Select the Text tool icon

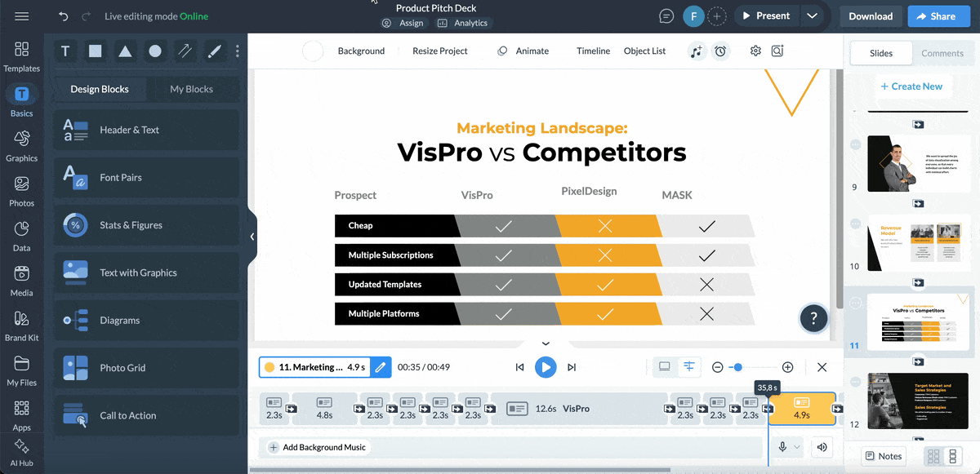click(65, 51)
